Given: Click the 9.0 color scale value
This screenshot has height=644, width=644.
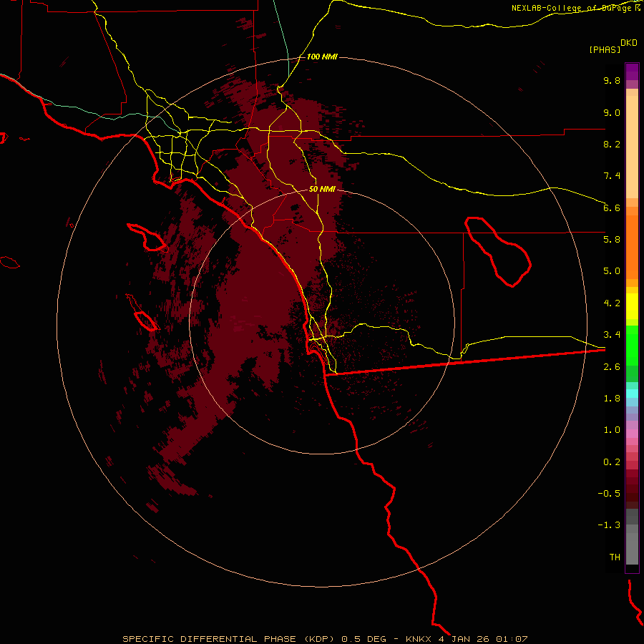Looking at the screenshot, I should pyautogui.click(x=612, y=112).
